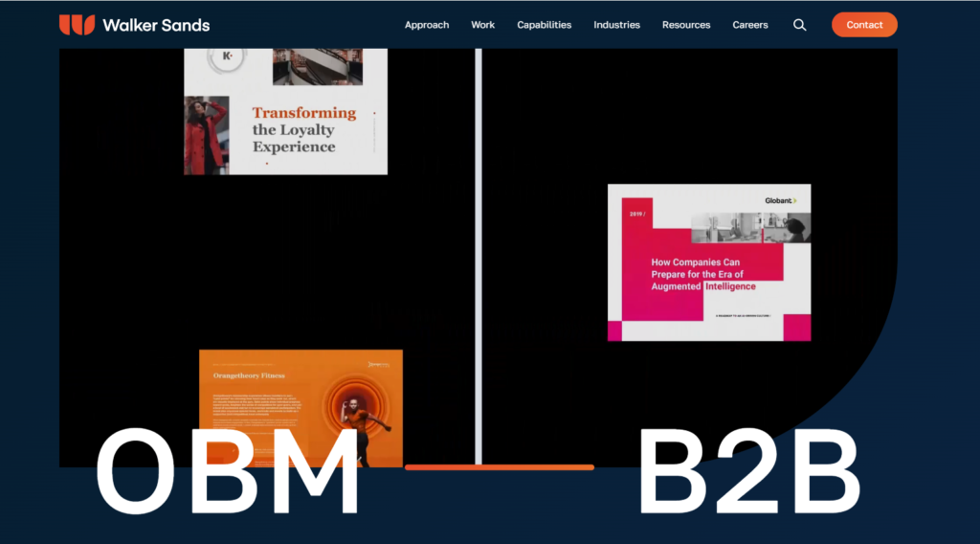Click the Walker Sands logo emblem
Viewport: 980px width, 544px height.
tap(77, 25)
